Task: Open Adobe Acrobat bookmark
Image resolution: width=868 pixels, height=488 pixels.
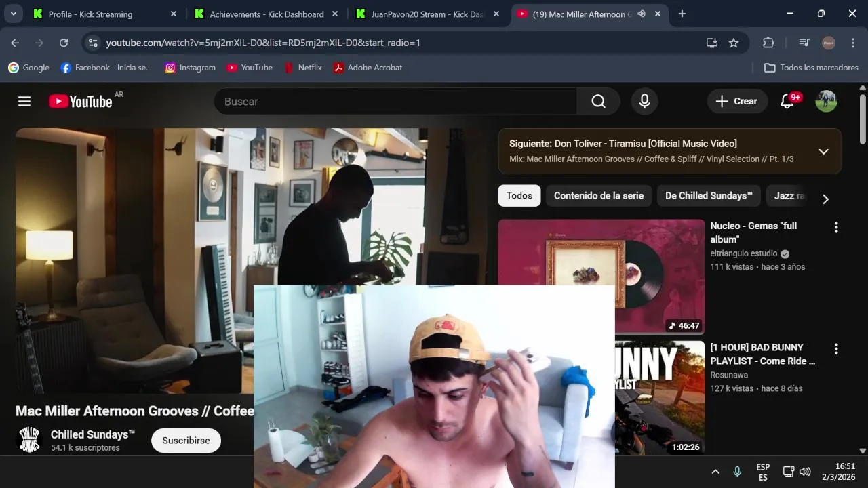Action: pos(368,68)
